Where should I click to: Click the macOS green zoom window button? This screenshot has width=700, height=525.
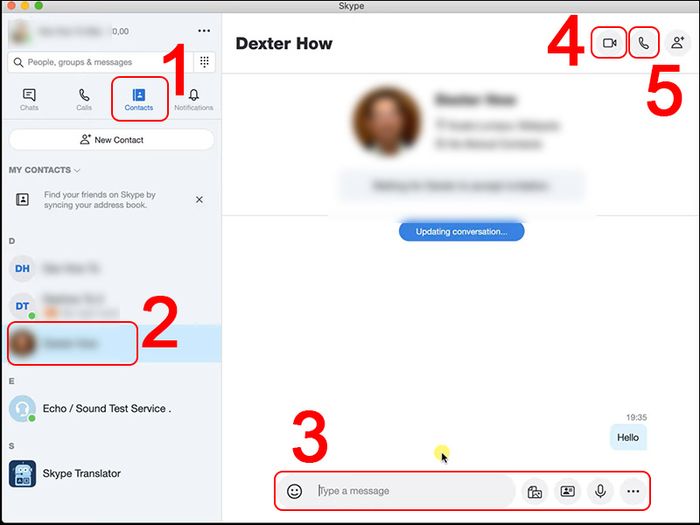(x=39, y=5)
